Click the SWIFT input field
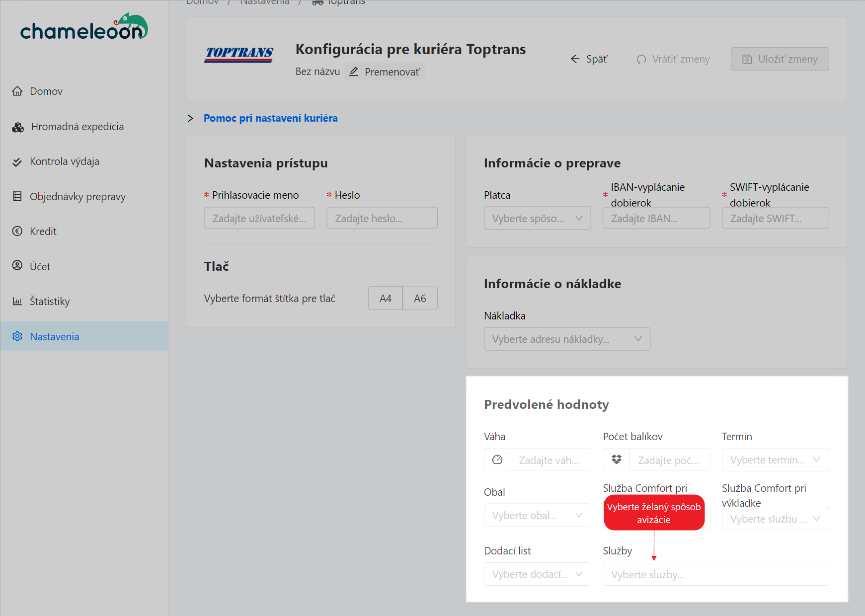 pyautogui.click(x=776, y=218)
